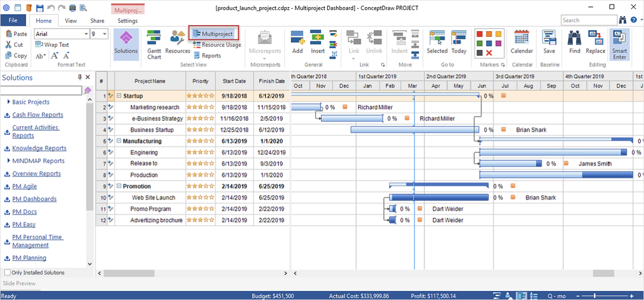
Task: Open the Multiproject view
Action: point(213,33)
